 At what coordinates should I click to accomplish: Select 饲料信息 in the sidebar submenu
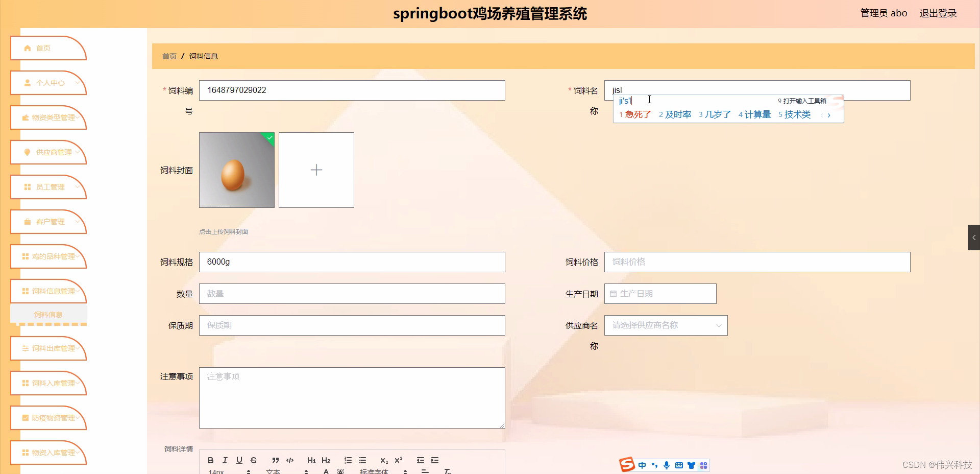[x=48, y=314]
